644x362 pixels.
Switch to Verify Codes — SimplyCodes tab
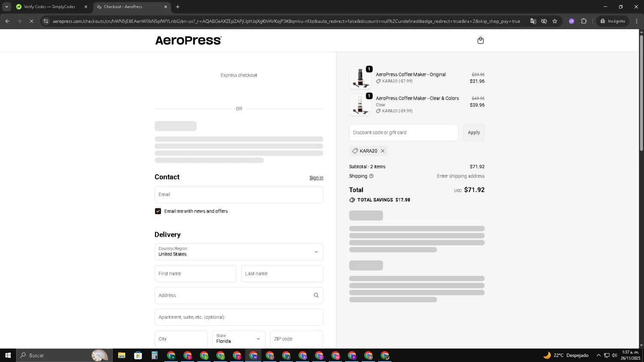49,7
